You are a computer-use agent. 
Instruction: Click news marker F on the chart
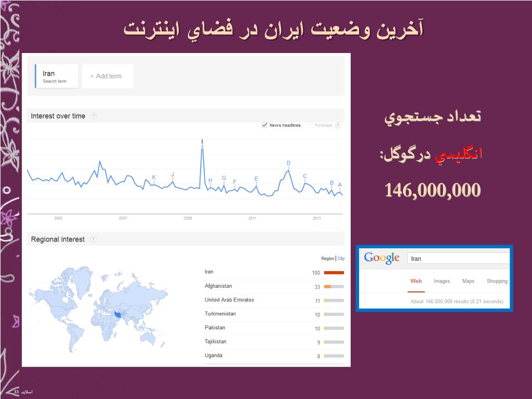pyautogui.click(x=234, y=182)
